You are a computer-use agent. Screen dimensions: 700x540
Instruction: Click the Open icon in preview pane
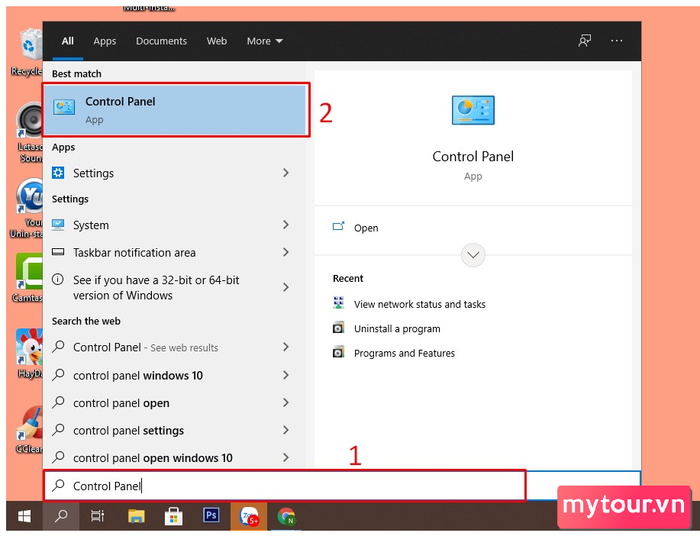(338, 227)
